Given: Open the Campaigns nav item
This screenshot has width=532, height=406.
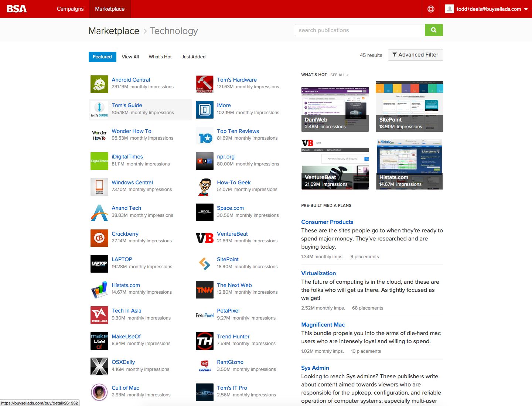Looking at the screenshot, I should [x=70, y=9].
